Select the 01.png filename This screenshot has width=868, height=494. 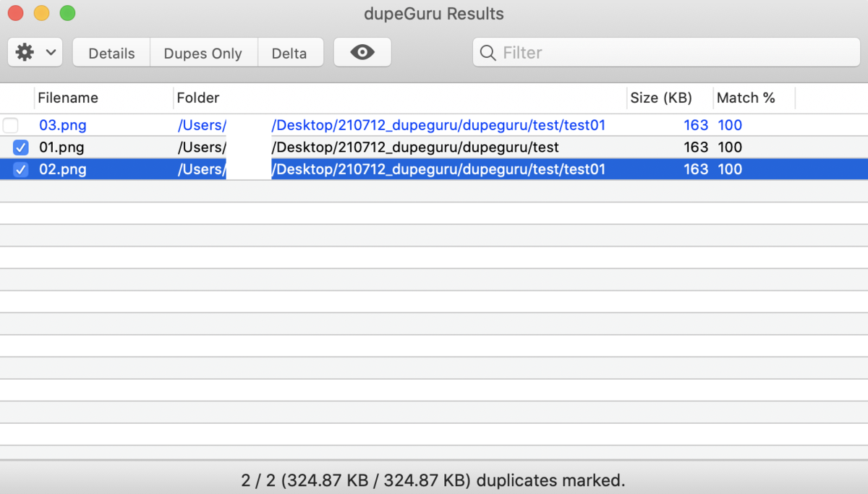point(61,148)
